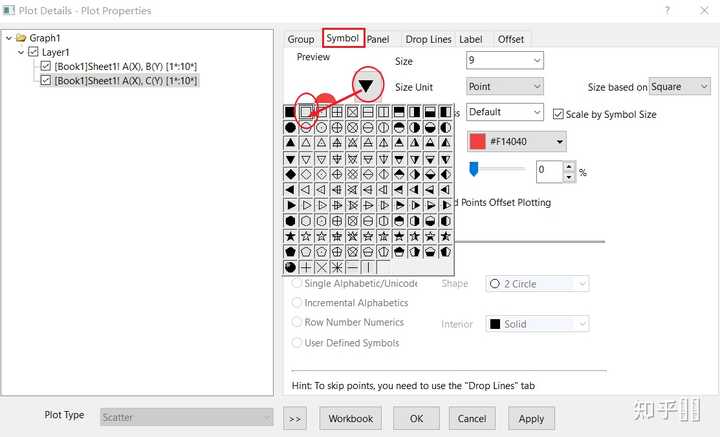Select the plus cross symbol
720x437 pixels.
[x=306, y=267]
